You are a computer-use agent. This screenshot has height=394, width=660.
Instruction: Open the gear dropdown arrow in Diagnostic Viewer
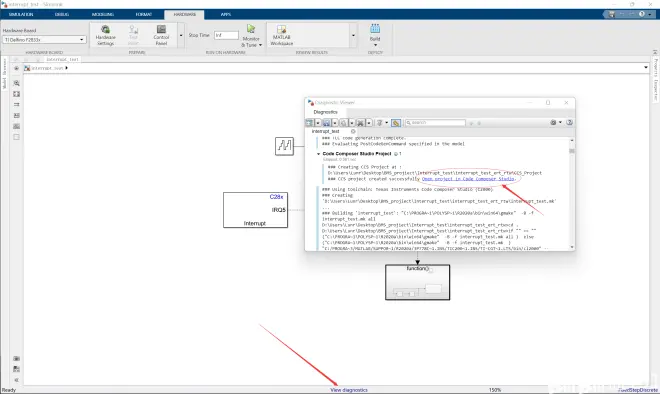[x=560, y=122]
